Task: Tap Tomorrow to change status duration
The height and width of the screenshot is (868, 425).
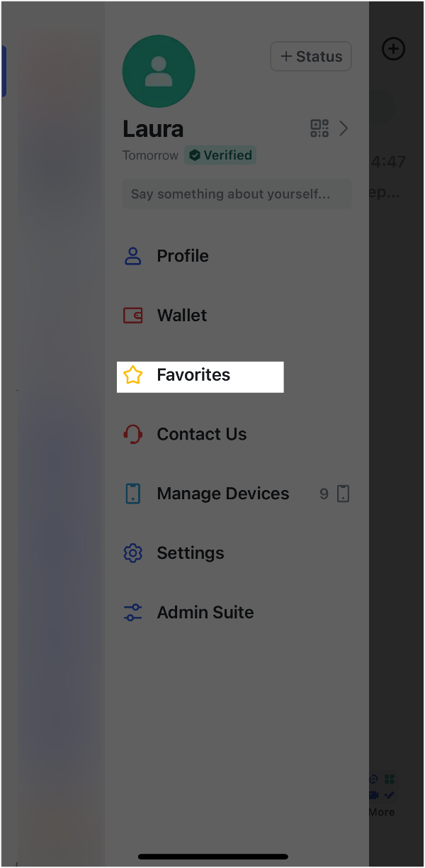Action: (150, 155)
